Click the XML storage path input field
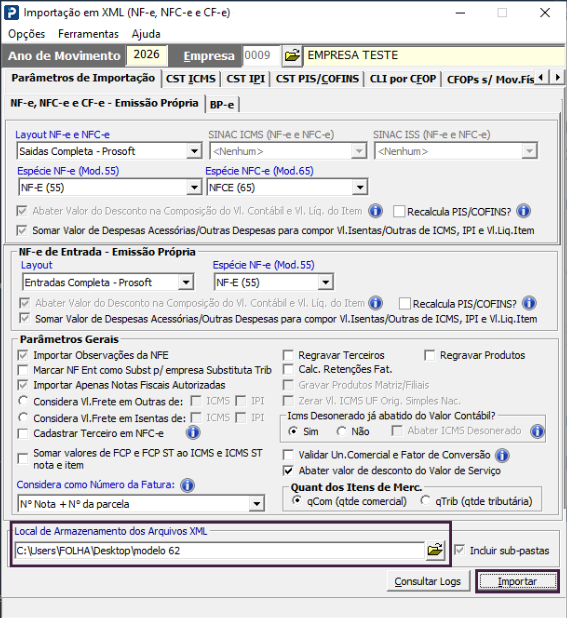Viewport: 569px width, 618px height. click(219, 550)
